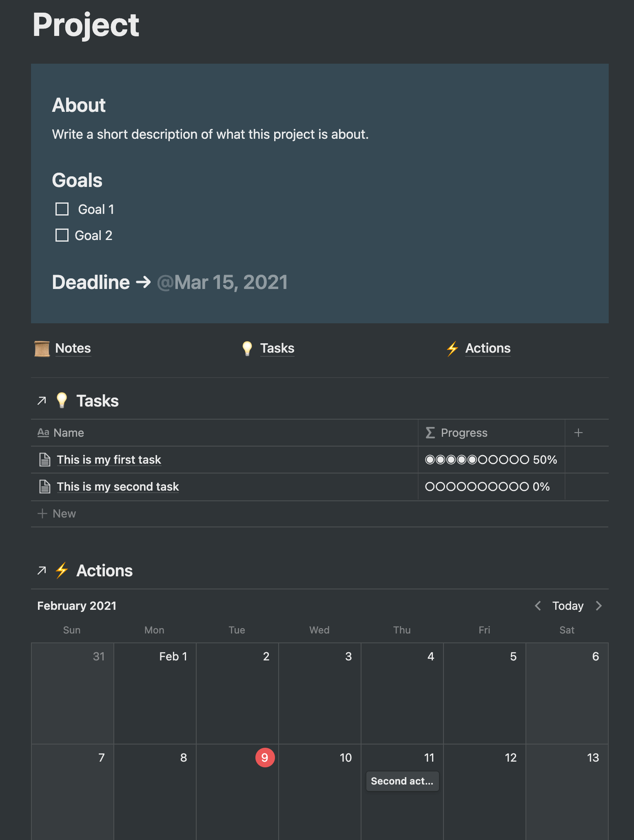This screenshot has height=840, width=634.
Task: Open the Name column header menu
Action: coord(69,433)
